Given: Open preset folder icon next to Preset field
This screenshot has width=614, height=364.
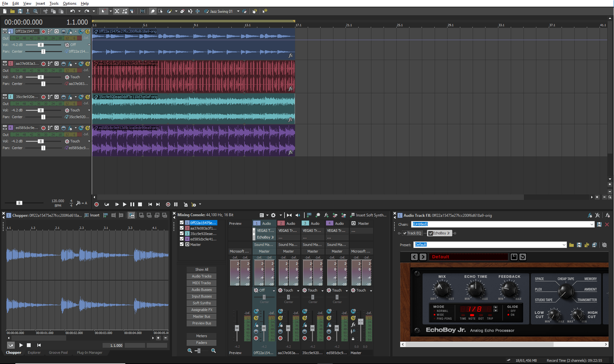Looking at the screenshot, I should coord(571,245).
